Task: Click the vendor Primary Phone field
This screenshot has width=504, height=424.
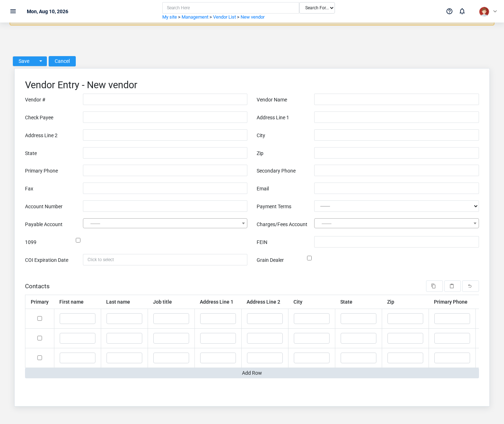Action: [165, 170]
